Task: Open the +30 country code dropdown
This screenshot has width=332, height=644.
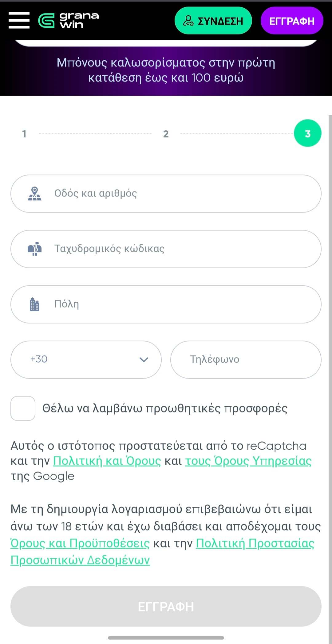Action: click(86, 360)
